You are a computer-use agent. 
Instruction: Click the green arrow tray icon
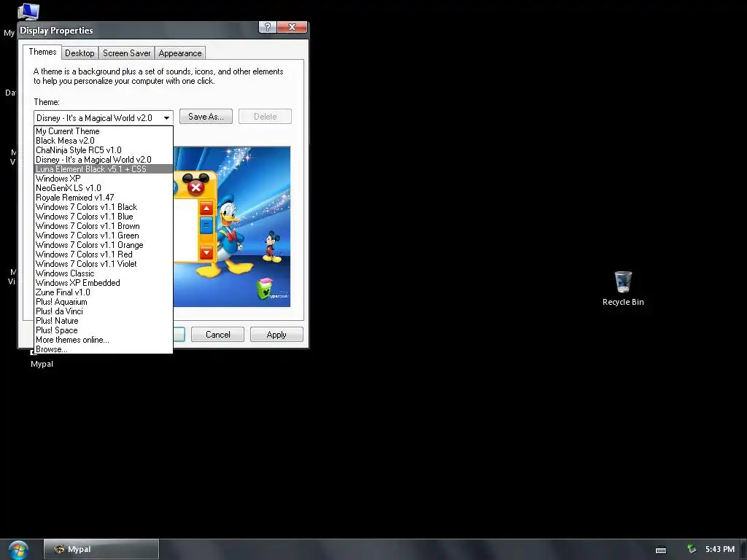(692, 549)
